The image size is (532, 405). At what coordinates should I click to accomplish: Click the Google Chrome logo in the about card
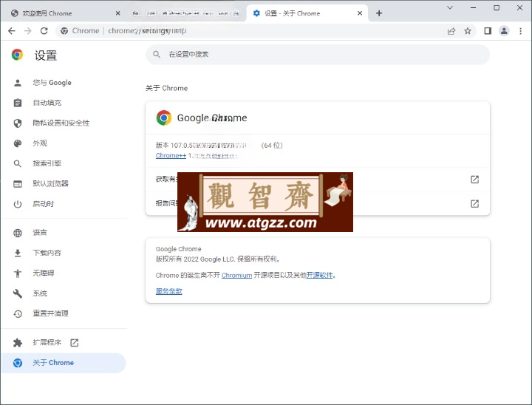(164, 118)
